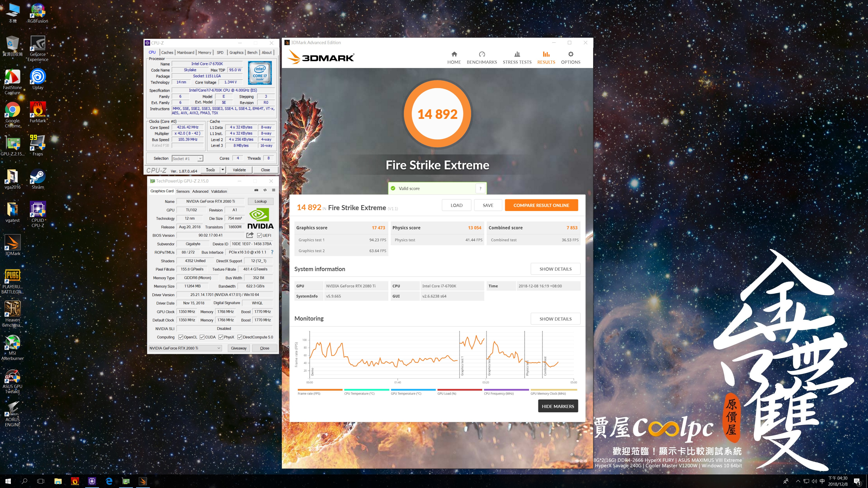Image resolution: width=868 pixels, height=488 pixels.
Task: Switch to the Mainboard tab in CPU-Z
Action: tap(185, 53)
